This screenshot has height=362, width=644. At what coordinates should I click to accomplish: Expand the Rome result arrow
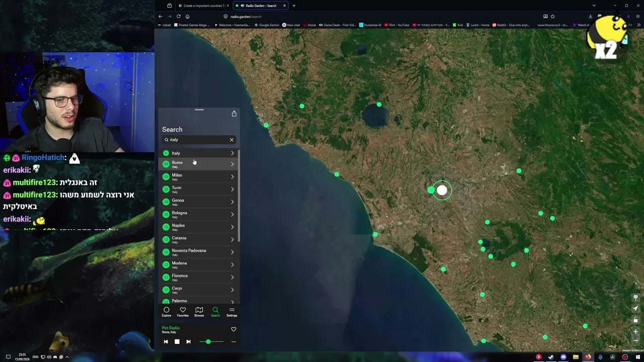[232, 164]
